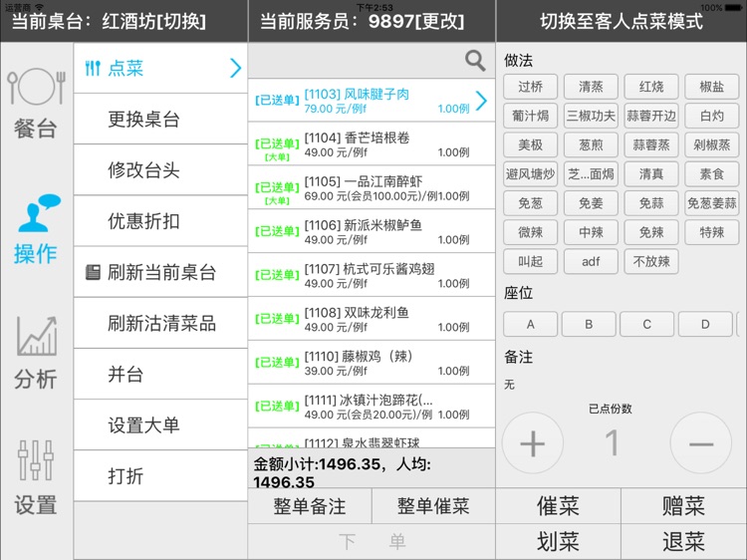Switch to 客人点菜模式
Image resolution: width=747 pixels, height=560 pixels.
coord(622,22)
